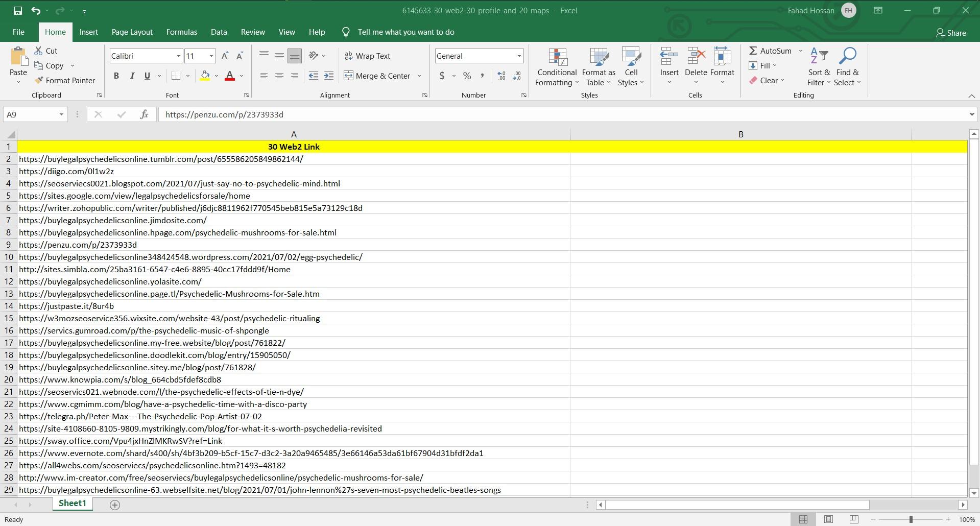Click the Merge & Center button

[378, 76]
